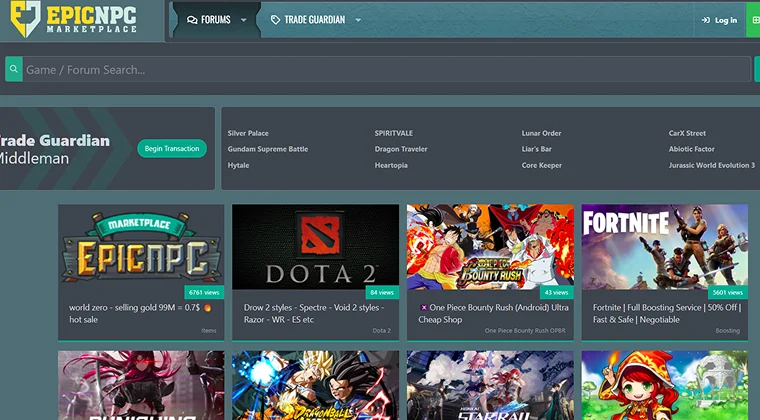Image resolution: width=760 pixels, height=420 pixels.
Task: Open the Jurassic World Evolution 3 link
Action: click(712, 165)
